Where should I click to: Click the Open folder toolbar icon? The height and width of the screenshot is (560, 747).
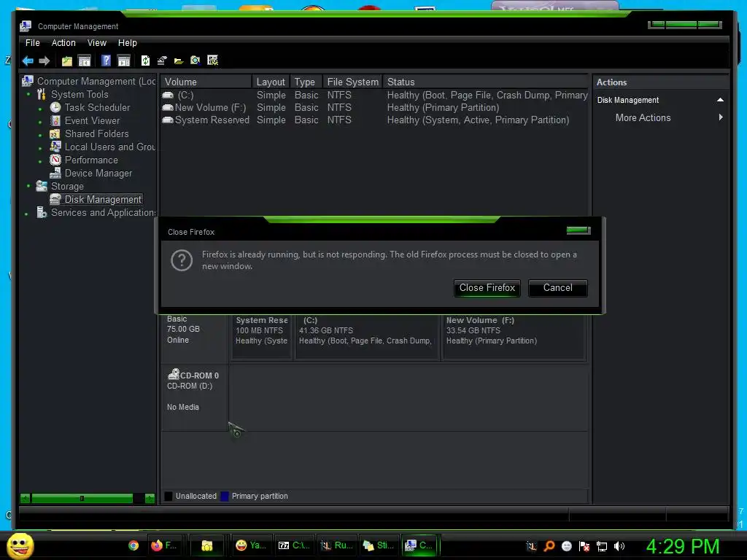point(179,61)
